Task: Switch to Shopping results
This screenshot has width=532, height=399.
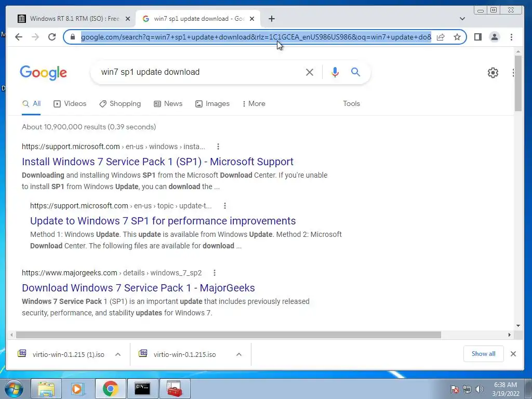Action: point(120,103)
